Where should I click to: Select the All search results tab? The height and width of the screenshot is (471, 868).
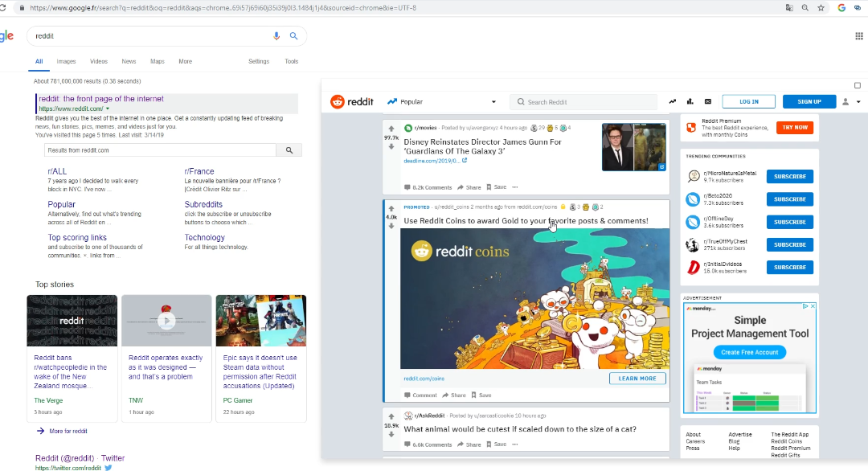click(x=39, y=61)
